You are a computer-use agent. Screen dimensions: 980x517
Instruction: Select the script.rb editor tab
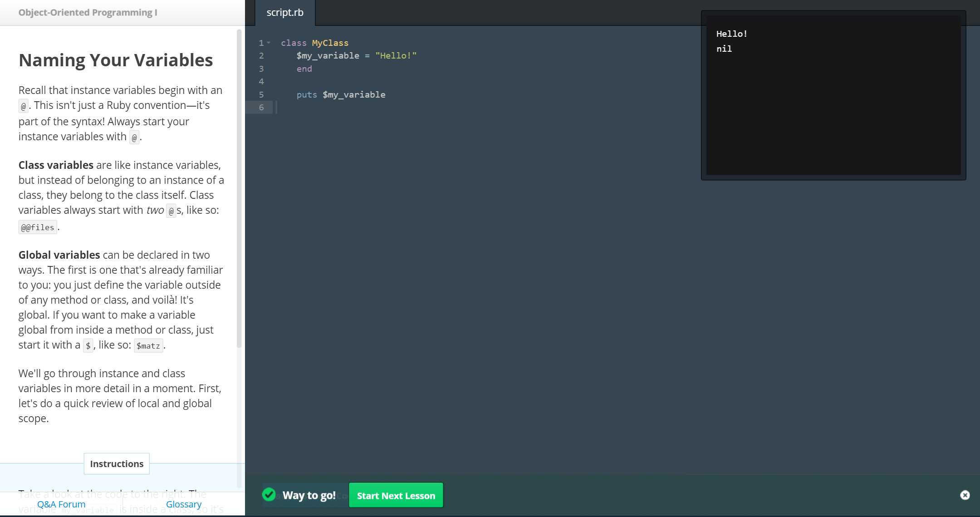285,13
